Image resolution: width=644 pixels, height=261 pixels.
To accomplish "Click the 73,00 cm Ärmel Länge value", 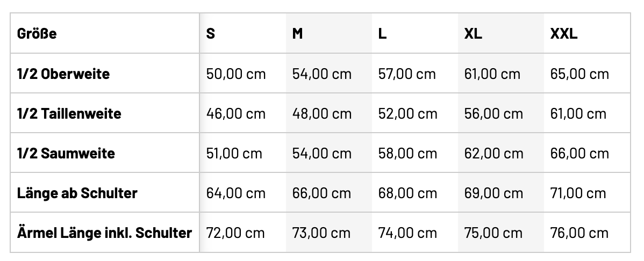I will [x=321, y=233].
